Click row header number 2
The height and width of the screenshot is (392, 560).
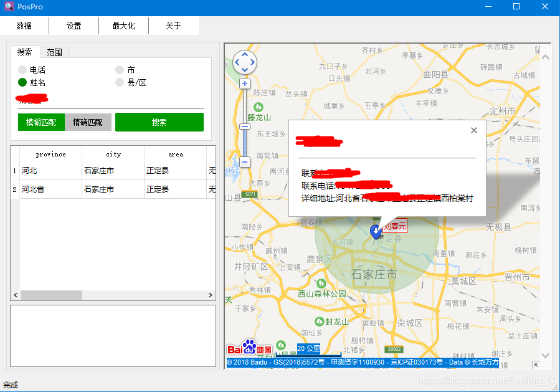pyautogui.click(x=15, y=189)
